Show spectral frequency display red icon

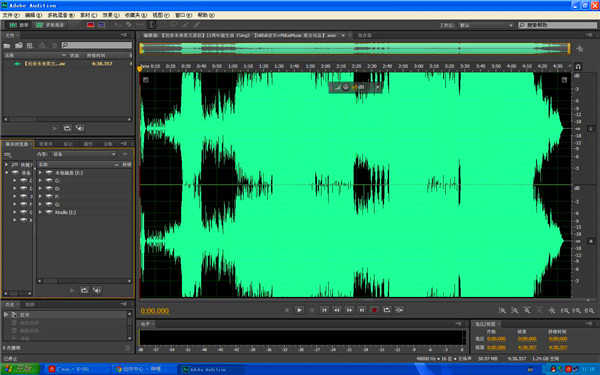[91, 25]
